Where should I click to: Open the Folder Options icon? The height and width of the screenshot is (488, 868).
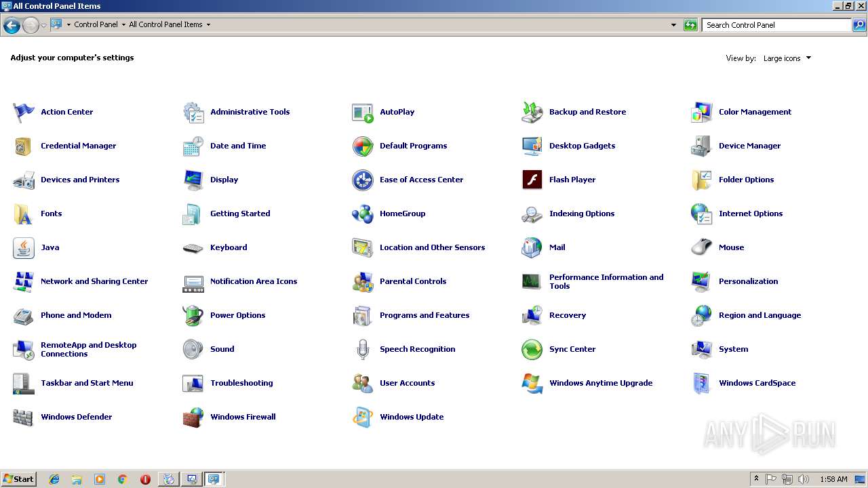click(702, 180)
